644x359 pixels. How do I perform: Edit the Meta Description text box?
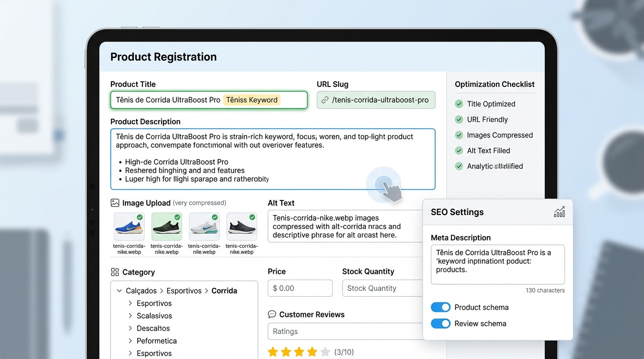pyautogui.click(x=498, y=265)
